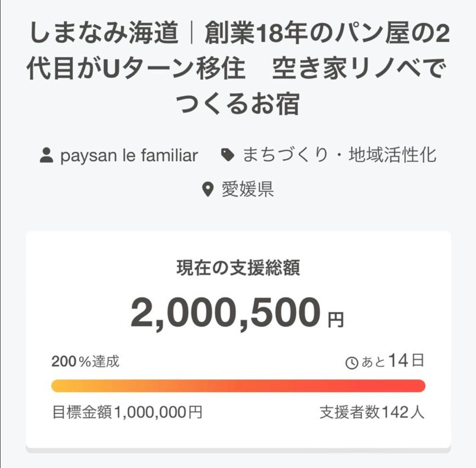Click the 200%達成 achievement label

click(85, 362)
